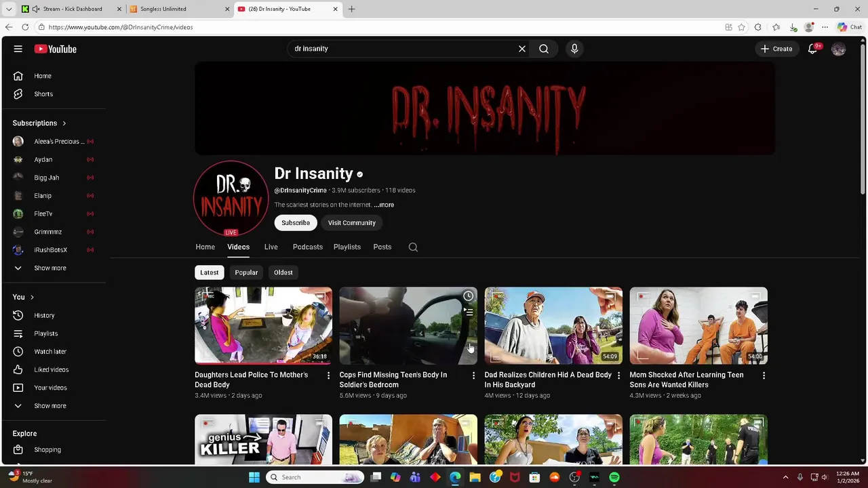
Task: Open Windows Start menu
Action: [x=254, y=477]
